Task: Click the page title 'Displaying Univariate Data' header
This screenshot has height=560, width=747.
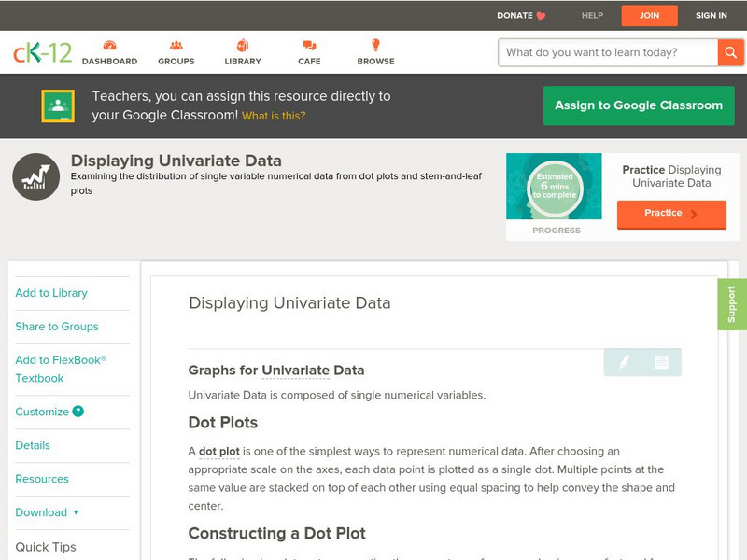Action: pos(176,161)
